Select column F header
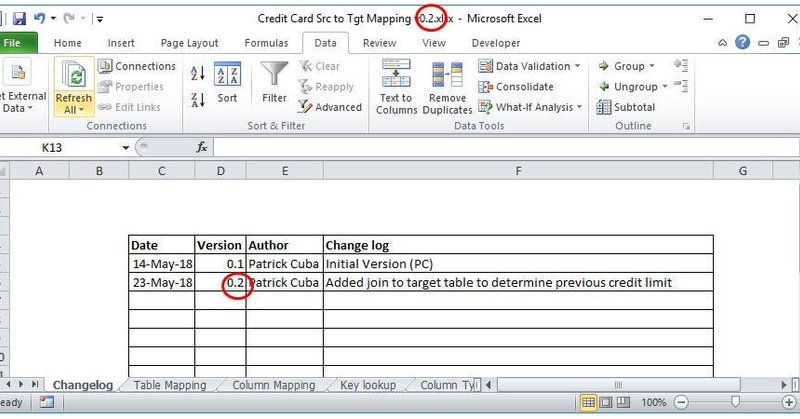The width and height of the screenshot is (800, 419). pos(518,171)
